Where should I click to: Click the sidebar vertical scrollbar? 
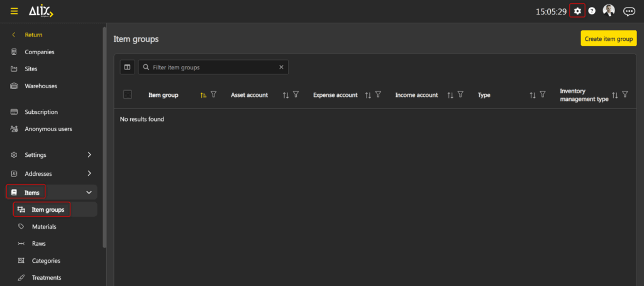[x=104, y=126]
